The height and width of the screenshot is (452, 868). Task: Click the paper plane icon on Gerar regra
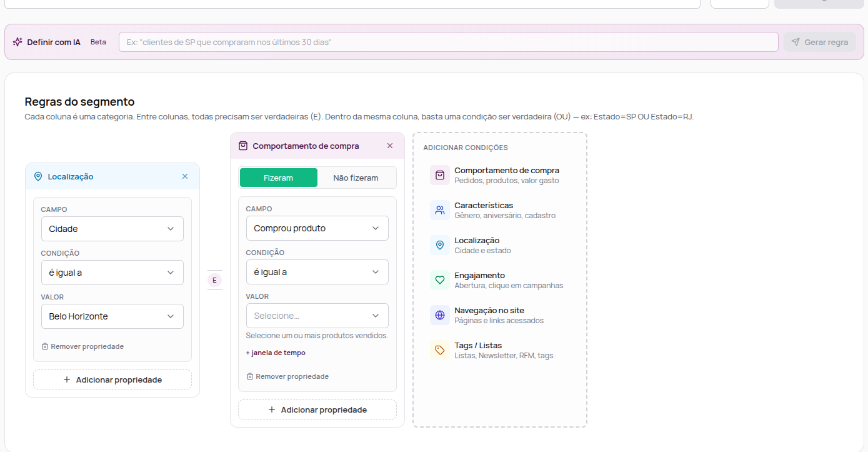point(796,42)
